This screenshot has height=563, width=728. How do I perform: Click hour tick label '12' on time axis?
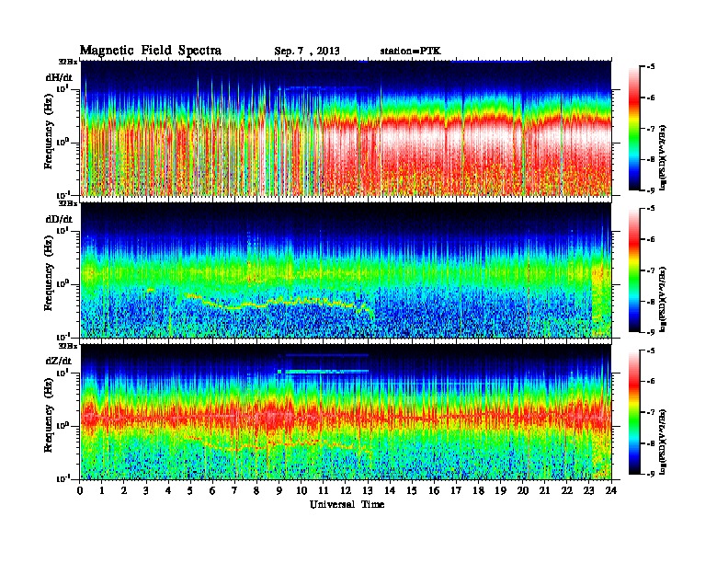coord(346,490)
